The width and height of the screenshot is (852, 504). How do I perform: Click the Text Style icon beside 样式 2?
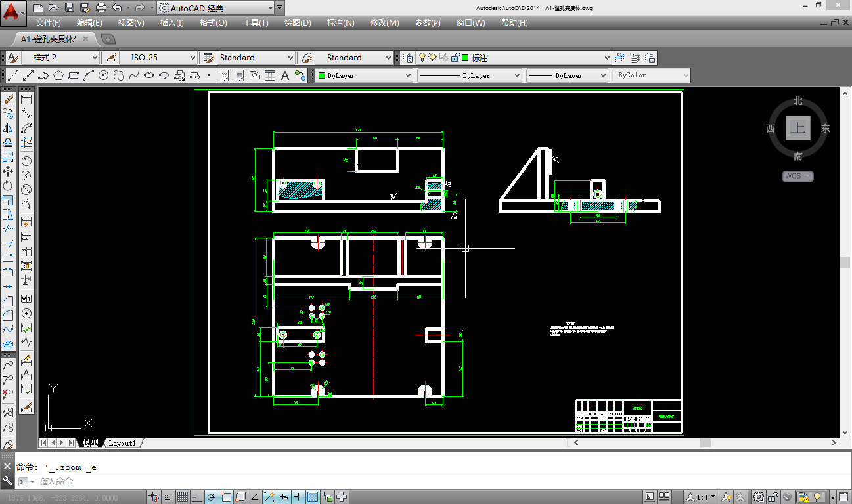pyautogui.click(x=12, y=58)
